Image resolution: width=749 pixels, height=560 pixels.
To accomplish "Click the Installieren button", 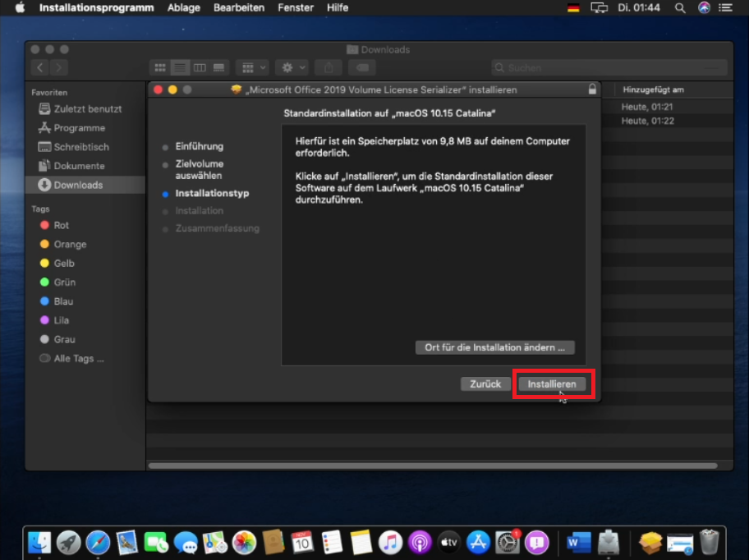I will [x=552, y=383].
